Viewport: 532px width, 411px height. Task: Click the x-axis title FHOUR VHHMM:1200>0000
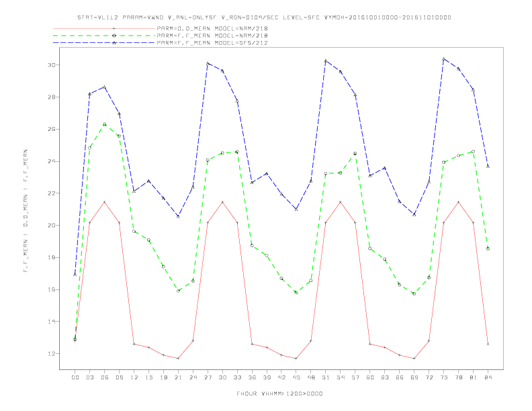279,394
